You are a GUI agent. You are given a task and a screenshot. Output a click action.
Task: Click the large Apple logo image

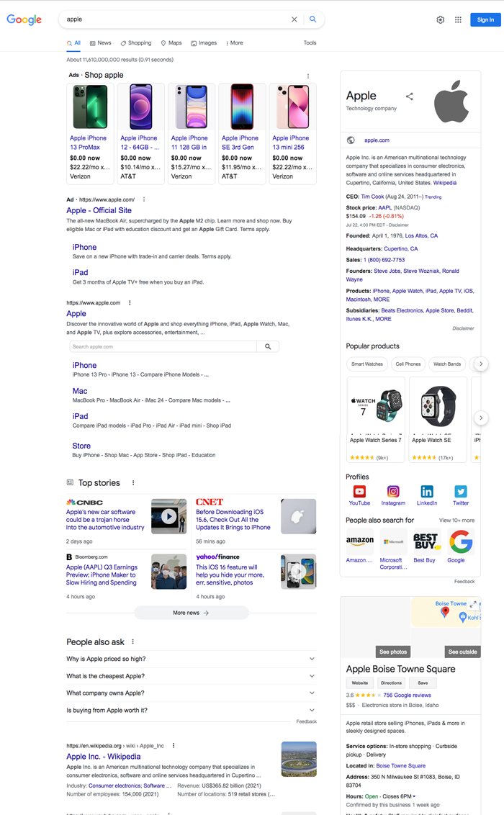(451, 102)
